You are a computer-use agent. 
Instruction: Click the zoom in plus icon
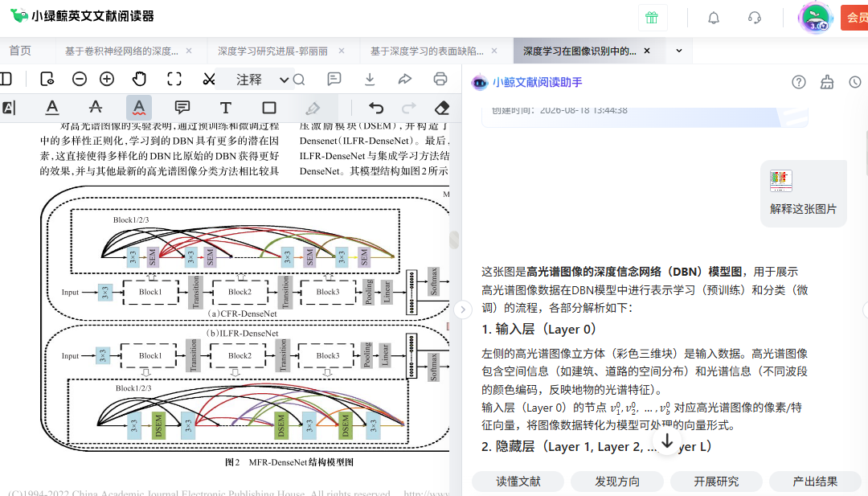click(x=107, y=79)
